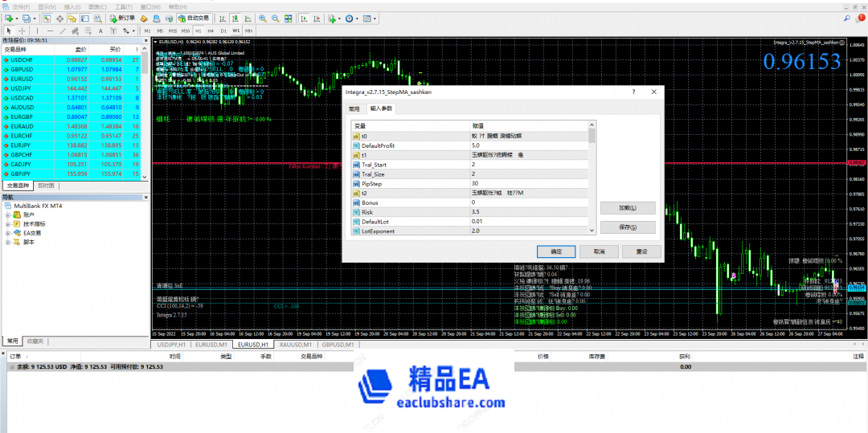Click the 取消 button
868x433 pixels.
point(599,251)
